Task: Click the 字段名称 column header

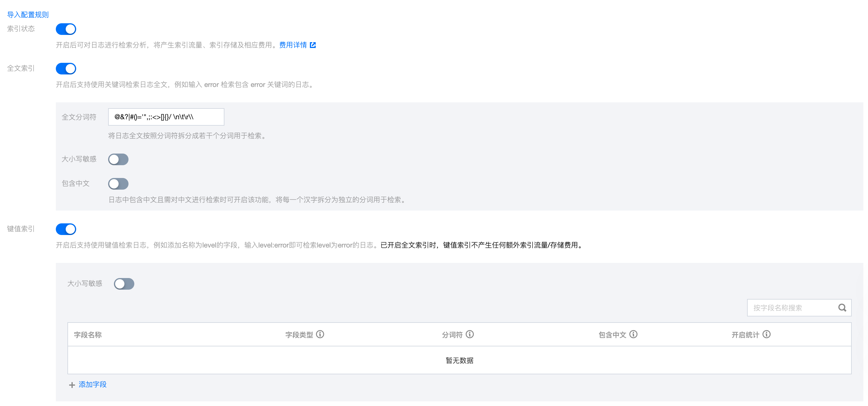Action: [87, 334]
